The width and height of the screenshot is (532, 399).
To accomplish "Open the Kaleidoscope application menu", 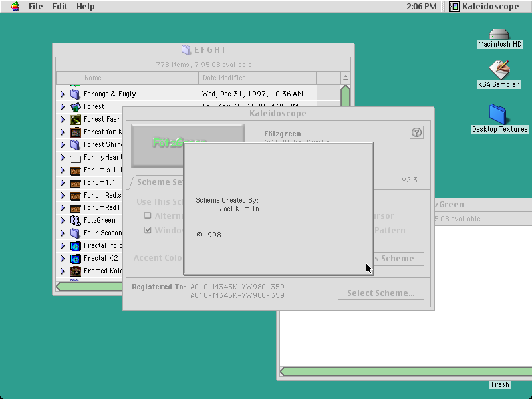I will coord(484,7).
